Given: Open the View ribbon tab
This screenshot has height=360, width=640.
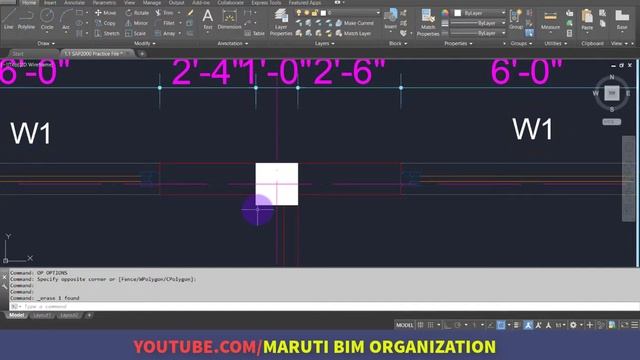Looking at the screenshot, I should coord(129,3).
